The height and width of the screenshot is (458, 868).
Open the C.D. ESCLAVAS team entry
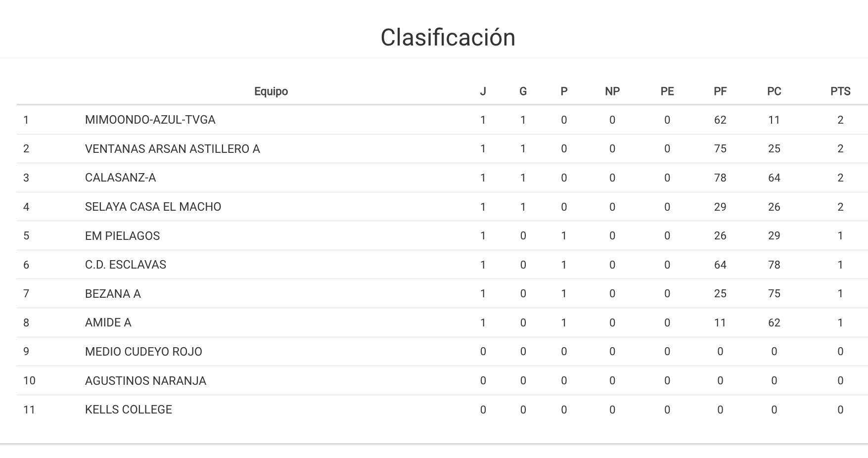click(x=125, y=265)
